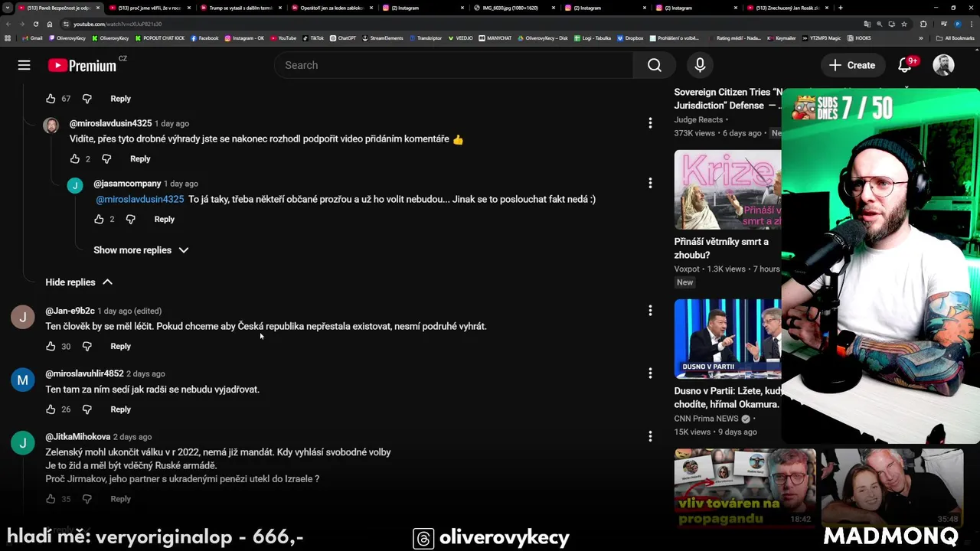
Task: Click the youtube.com address bar URL
Action: (117, 24)
